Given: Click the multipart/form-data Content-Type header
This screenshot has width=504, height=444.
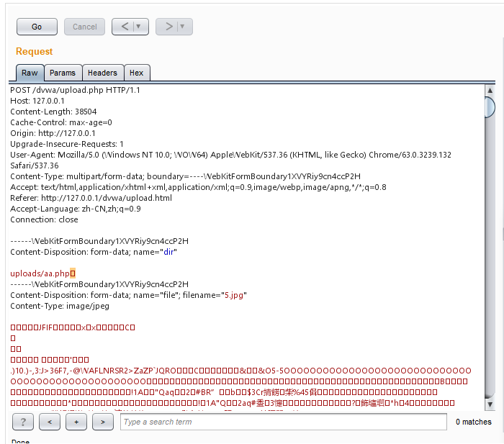Looking at the screenshot, I should 186,176.
